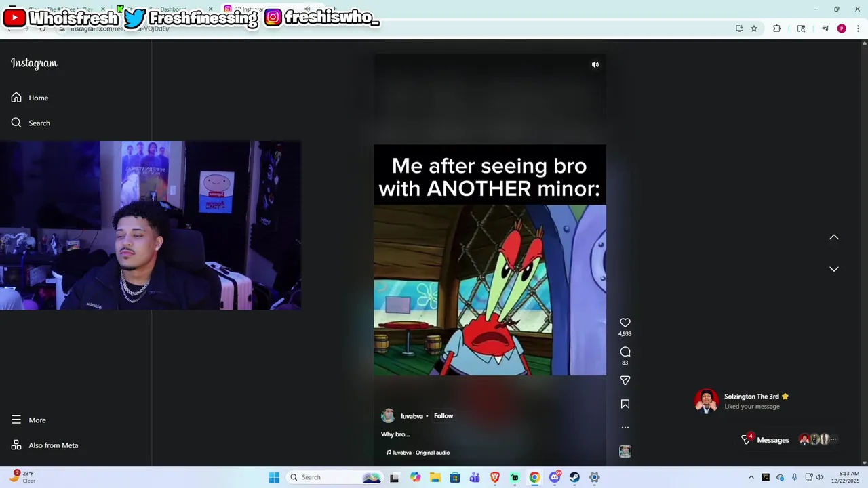Image resolution: width=868 pixels, height=488 pixels.
Task: Open Chrome tab search icon
Action: [x=801, y=28]
